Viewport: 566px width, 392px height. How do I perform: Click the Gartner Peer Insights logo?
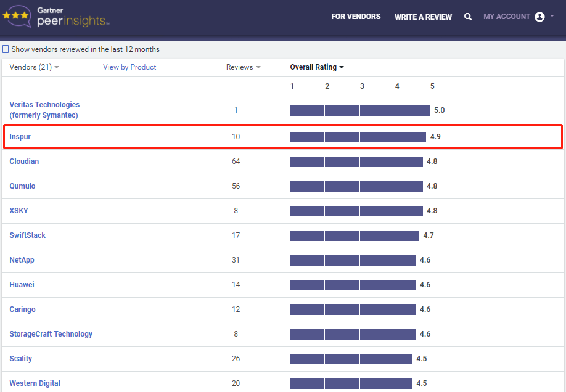tap(55, 16)
